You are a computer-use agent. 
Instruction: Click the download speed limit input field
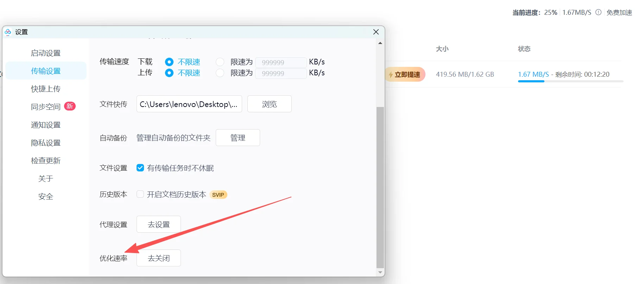point(281,62)
